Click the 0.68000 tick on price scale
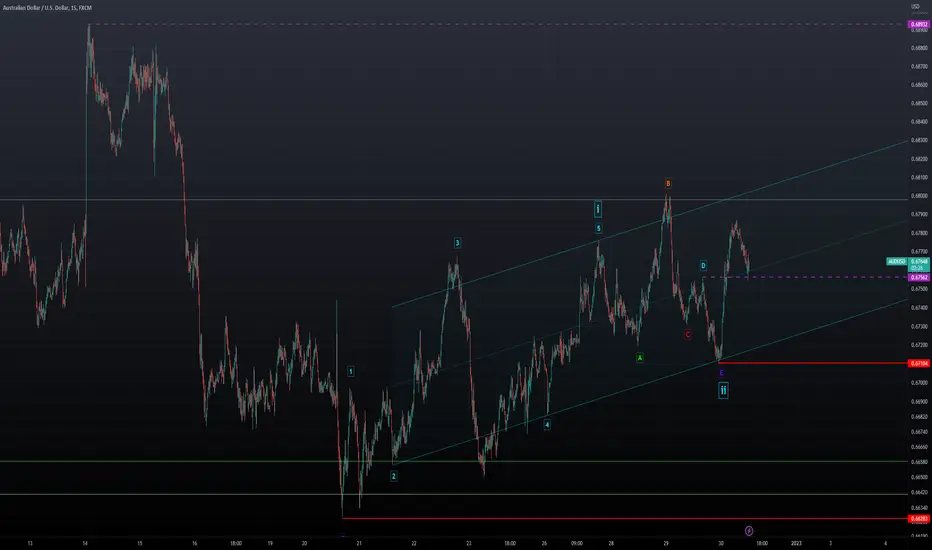 coord(919,196)
